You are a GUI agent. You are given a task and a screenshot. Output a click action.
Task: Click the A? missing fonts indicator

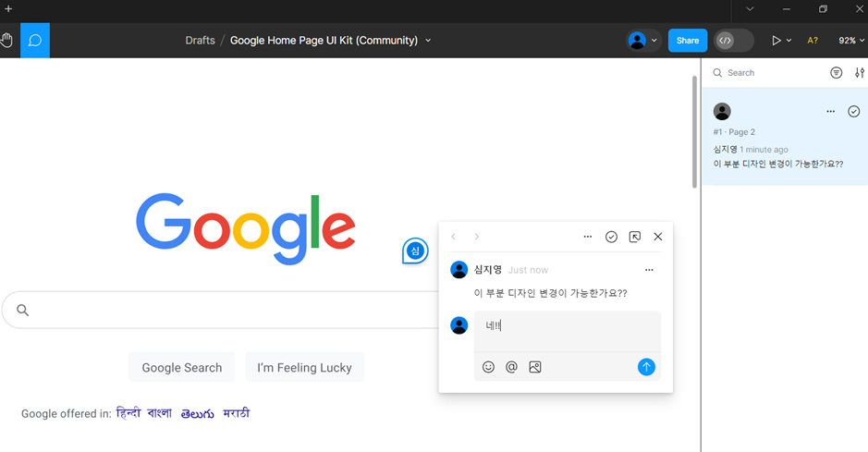coord(813,41)
